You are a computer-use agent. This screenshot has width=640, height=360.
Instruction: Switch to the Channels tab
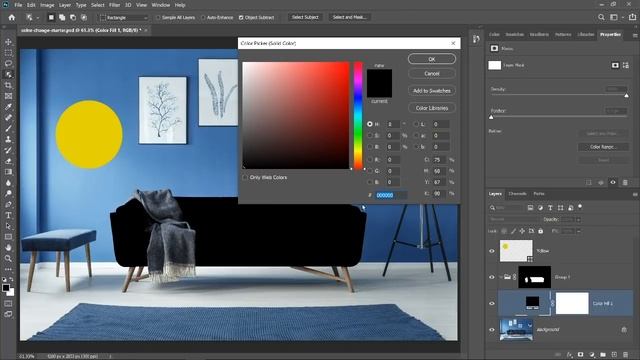(517, 194)
